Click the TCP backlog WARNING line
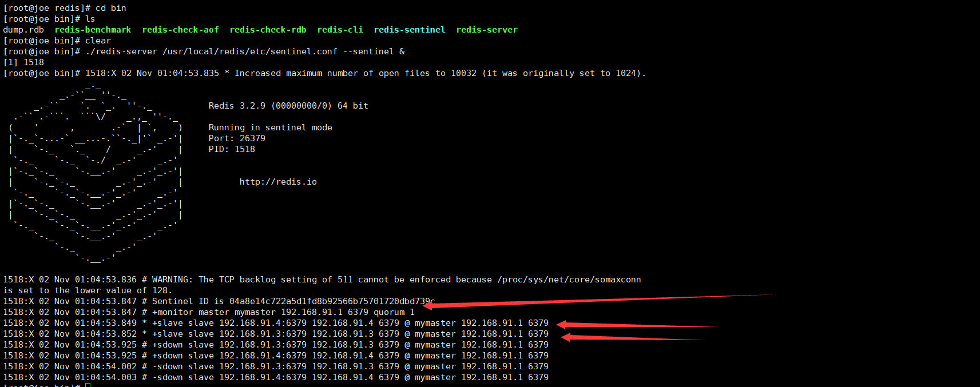980x387 pixels. coord(322,280)
